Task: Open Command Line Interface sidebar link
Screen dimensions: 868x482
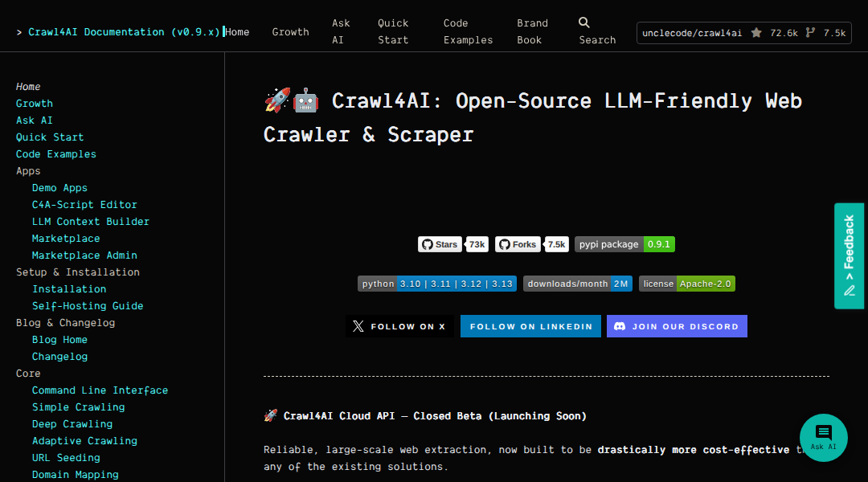Action: point(100,390)
